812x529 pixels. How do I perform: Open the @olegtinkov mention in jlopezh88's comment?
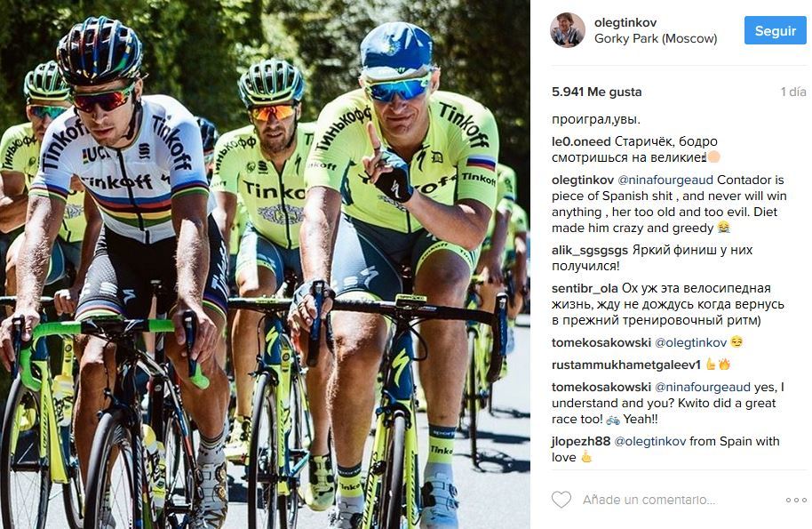(650, 442)
